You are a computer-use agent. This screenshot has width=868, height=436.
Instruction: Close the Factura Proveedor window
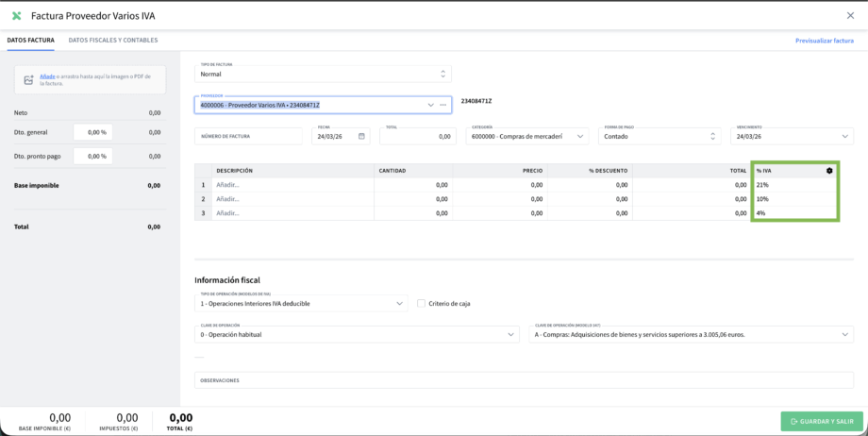click(850, 15)
